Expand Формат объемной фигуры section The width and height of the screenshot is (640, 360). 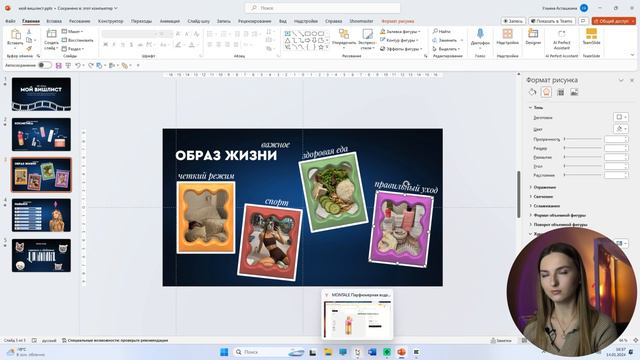557,215
